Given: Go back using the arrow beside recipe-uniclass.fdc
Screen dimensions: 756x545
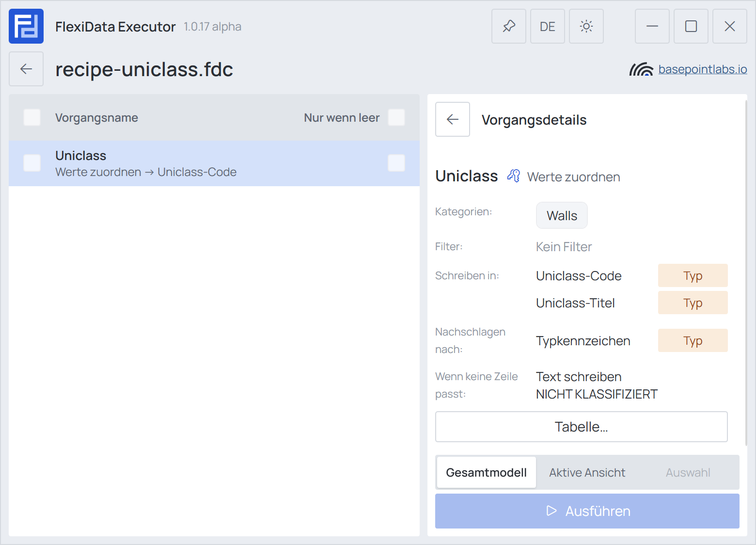Looking at the screenshot, I should pos(26,69).
